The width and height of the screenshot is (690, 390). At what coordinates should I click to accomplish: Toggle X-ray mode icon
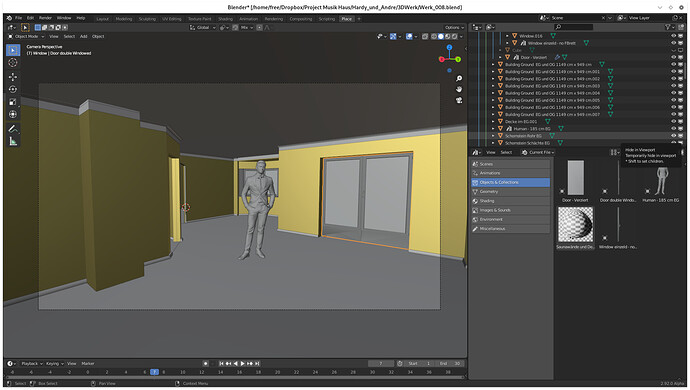tap(425, 37)
